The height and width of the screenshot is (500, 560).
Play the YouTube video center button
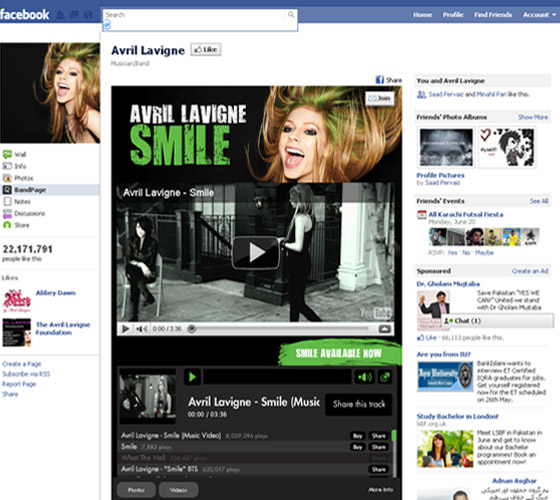click(256, 252)
